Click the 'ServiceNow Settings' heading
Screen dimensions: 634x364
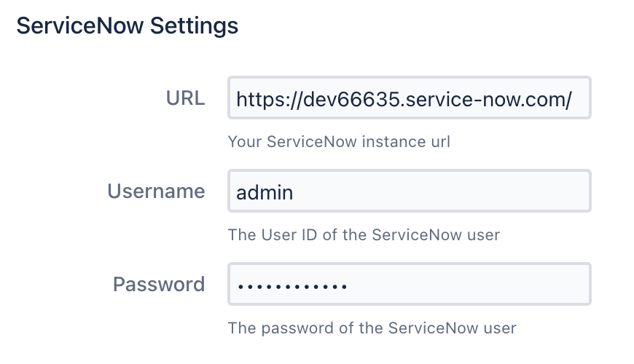pos(128,26)
